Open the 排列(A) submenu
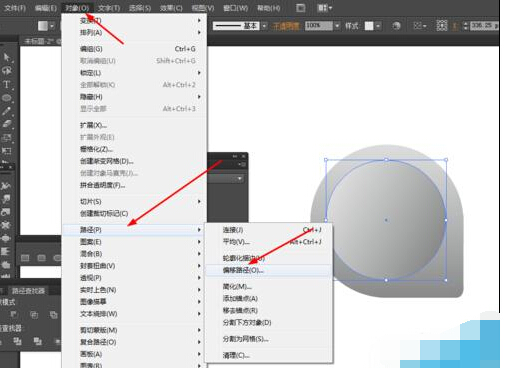 click(x=134, y=32)
